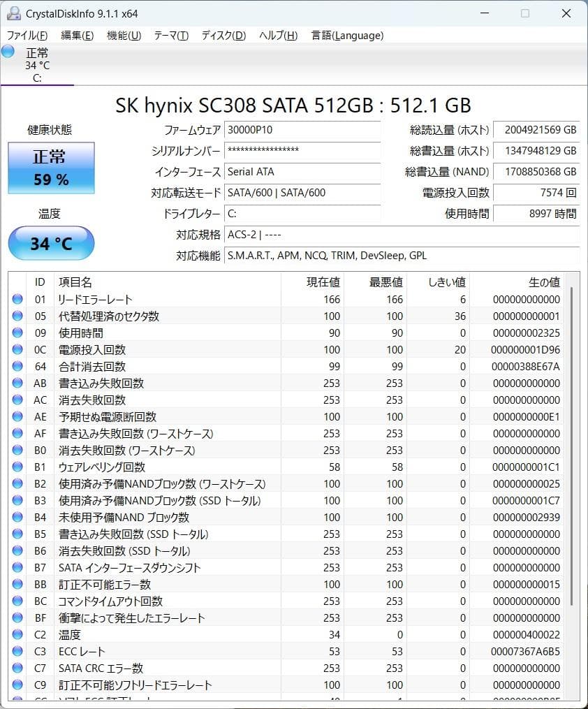
Task: Open the 機能(U) menu
Action: tap(124, 35)
